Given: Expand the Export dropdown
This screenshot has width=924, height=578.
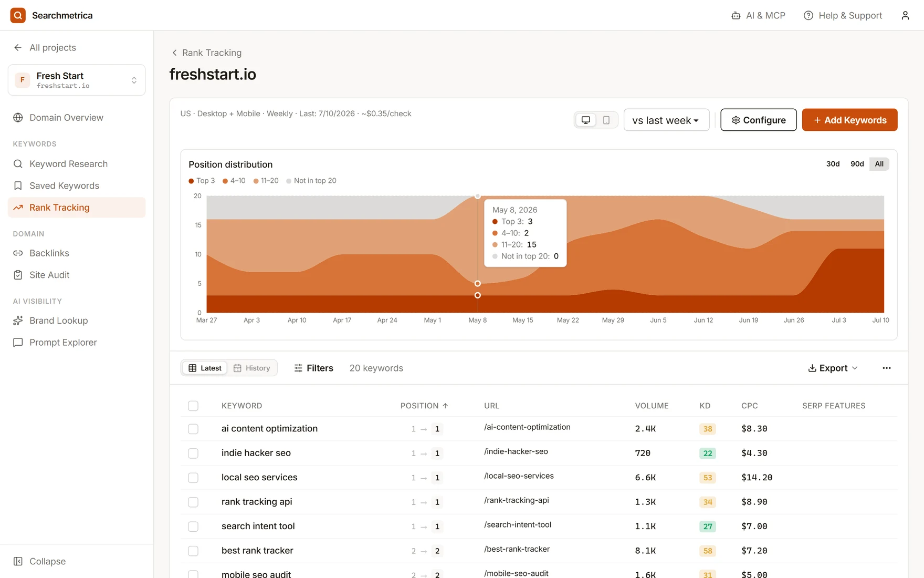Looking at the screenshot, I should click(833, 368).
